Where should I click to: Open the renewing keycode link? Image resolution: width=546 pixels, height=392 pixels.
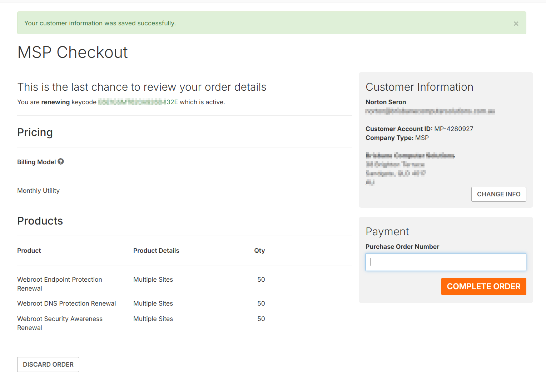[138, 102]
